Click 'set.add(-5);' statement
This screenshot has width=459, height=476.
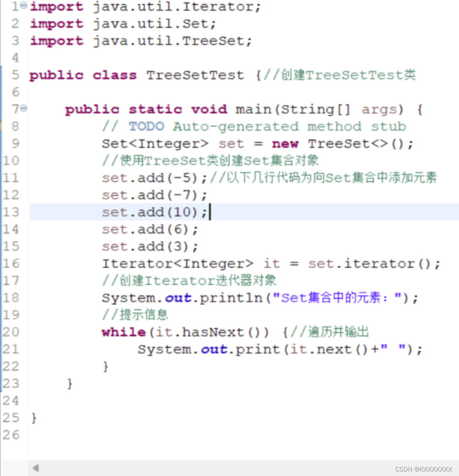pyautogui.click(x=154, y=178)
